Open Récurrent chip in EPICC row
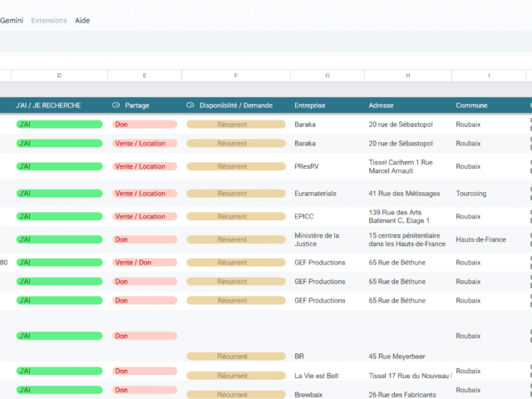Viewport: 532px width, 399px height. point(236,216)
